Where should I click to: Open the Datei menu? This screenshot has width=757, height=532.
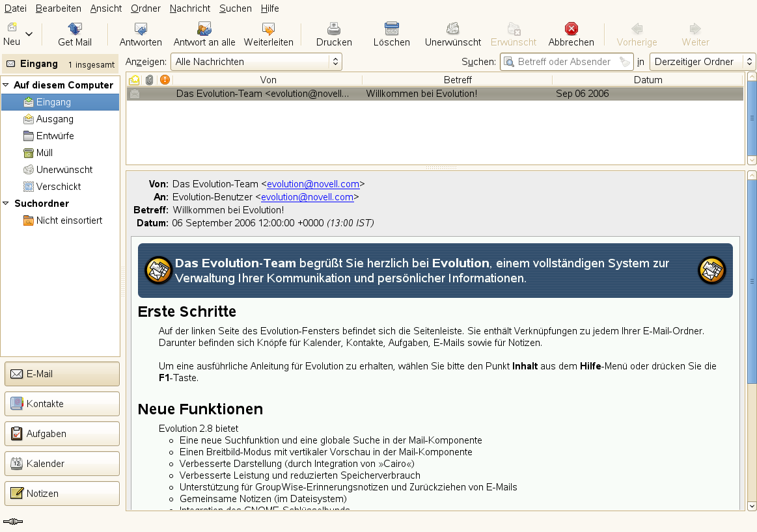tap(16, 8)
